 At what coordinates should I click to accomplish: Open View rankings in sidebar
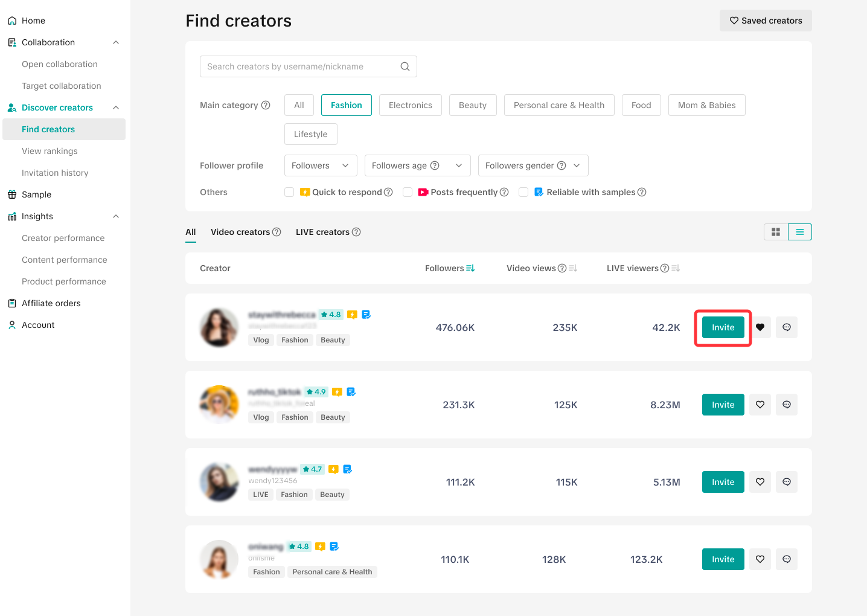point(50,151)
